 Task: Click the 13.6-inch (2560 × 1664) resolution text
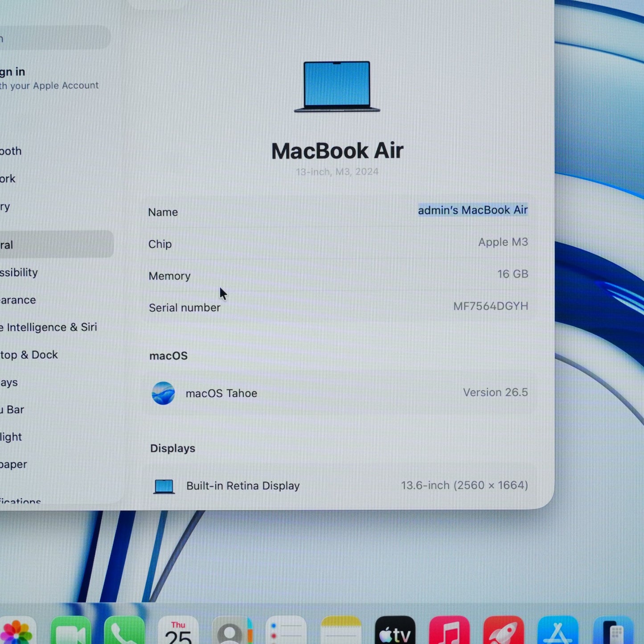(464, 485)
